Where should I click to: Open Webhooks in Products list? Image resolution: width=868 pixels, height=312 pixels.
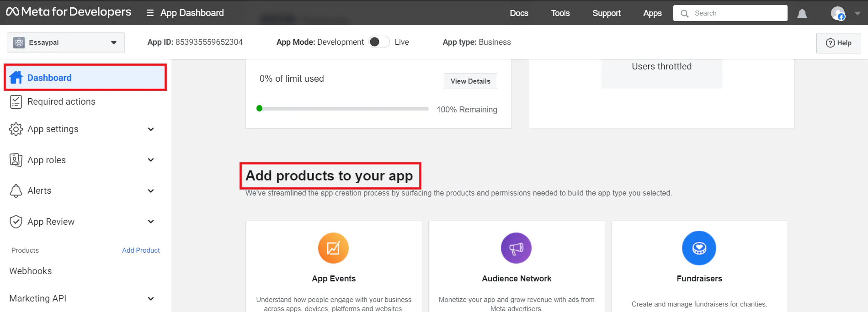click(x=31, y=271)
